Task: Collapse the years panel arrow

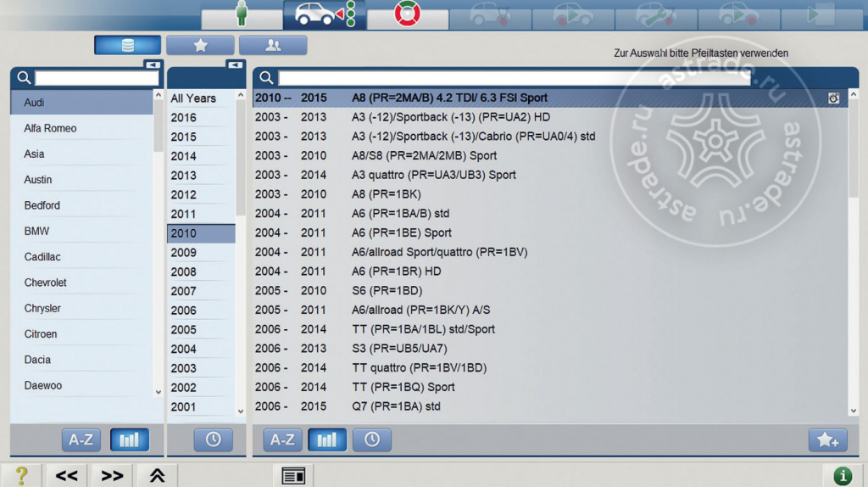Action: 236,64
